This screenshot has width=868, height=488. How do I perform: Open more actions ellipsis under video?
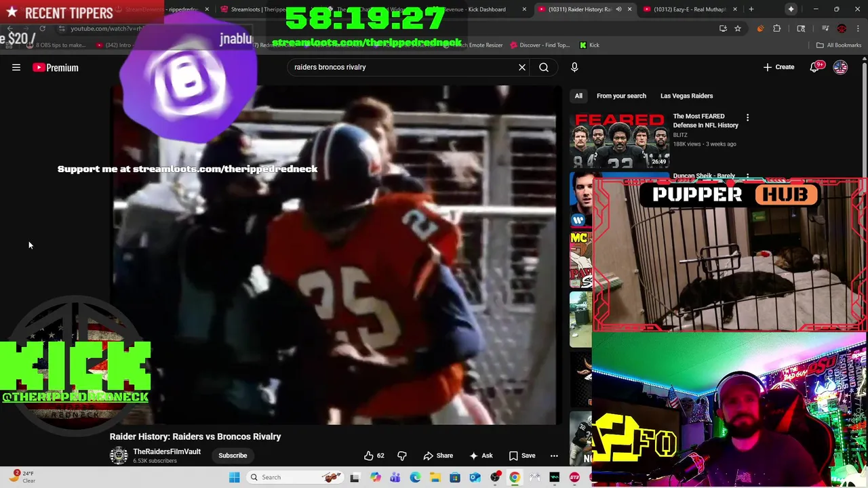click(554, 455)
